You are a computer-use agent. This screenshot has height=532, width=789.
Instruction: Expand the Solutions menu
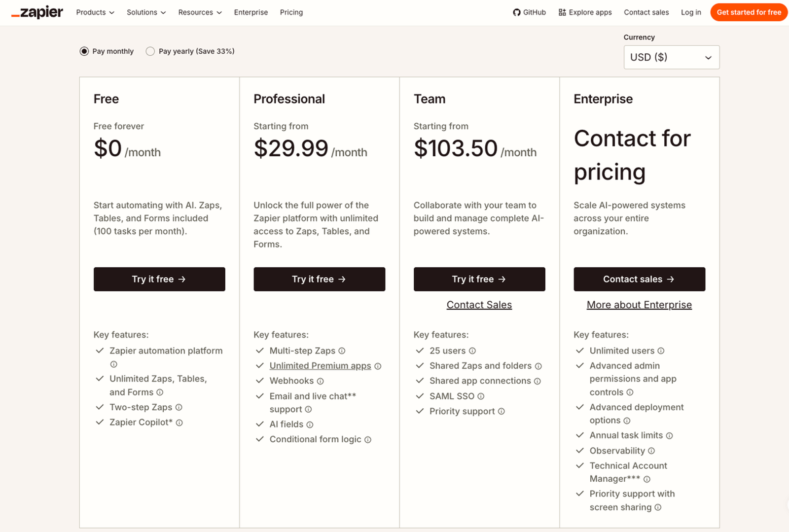146,12
